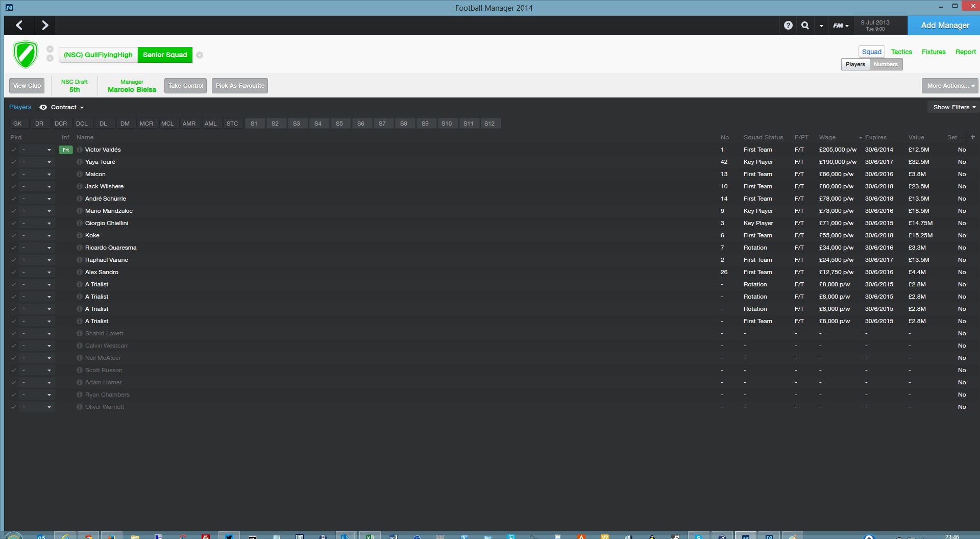Toggle the eye icon beside Contract view
Image resolution: width=980 pixels, height=539 pixels.
tap(43, 107)
